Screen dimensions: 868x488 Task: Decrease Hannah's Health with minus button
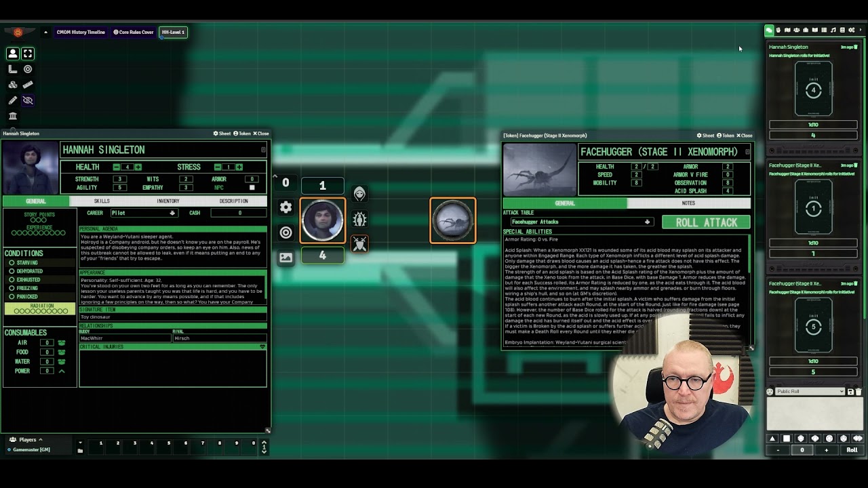click(x=117, y=167)
